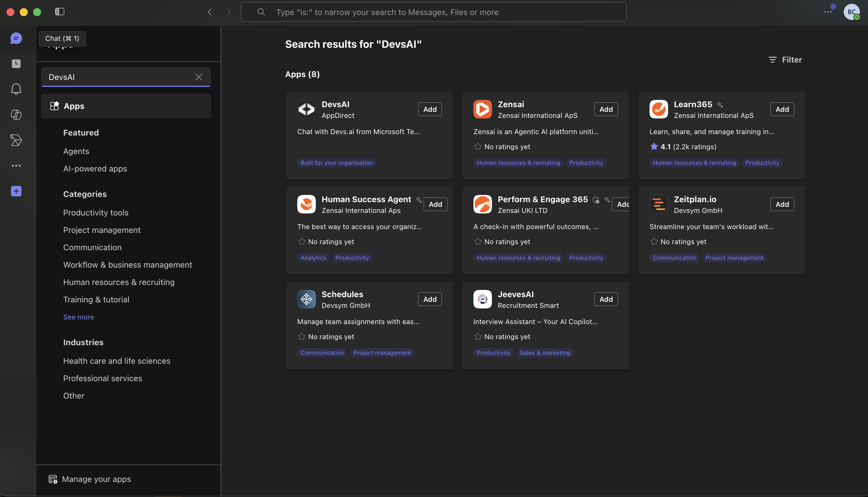868x497 pixels.
Task: Click the search magnifier icon in the top bar
Action: click(x=261, y=12)
